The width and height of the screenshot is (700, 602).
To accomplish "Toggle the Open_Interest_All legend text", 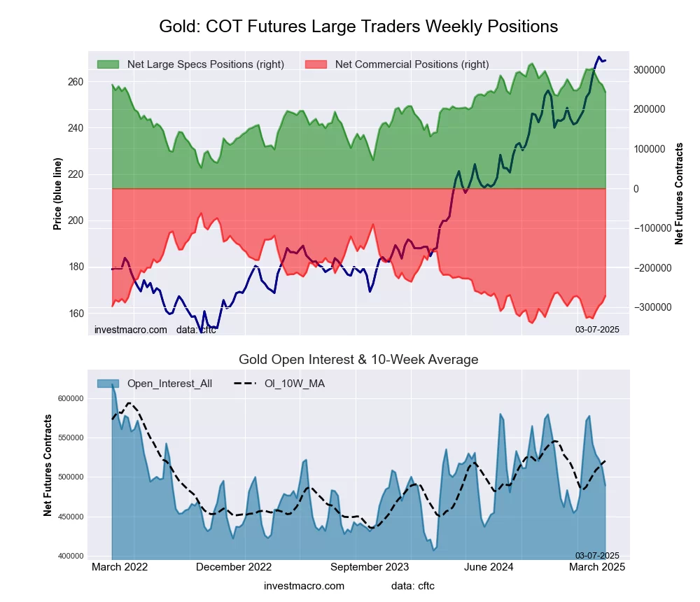I will click(x=169, y=384).
